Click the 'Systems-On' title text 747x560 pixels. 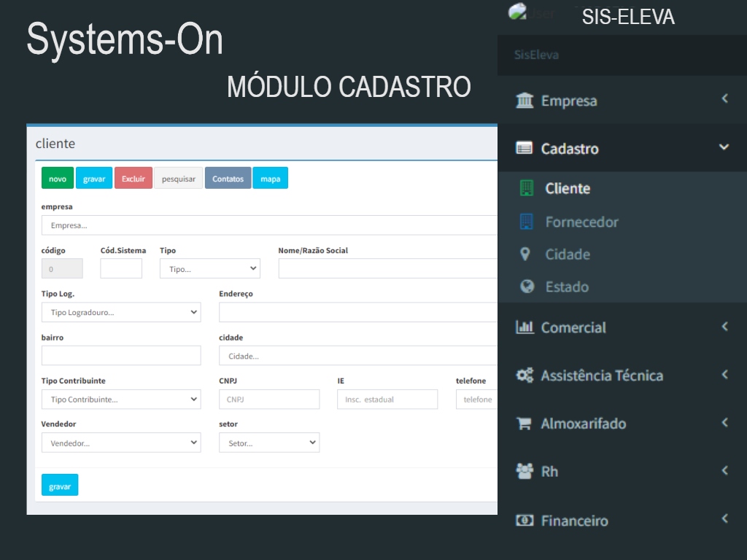click(x=125, y=39)
